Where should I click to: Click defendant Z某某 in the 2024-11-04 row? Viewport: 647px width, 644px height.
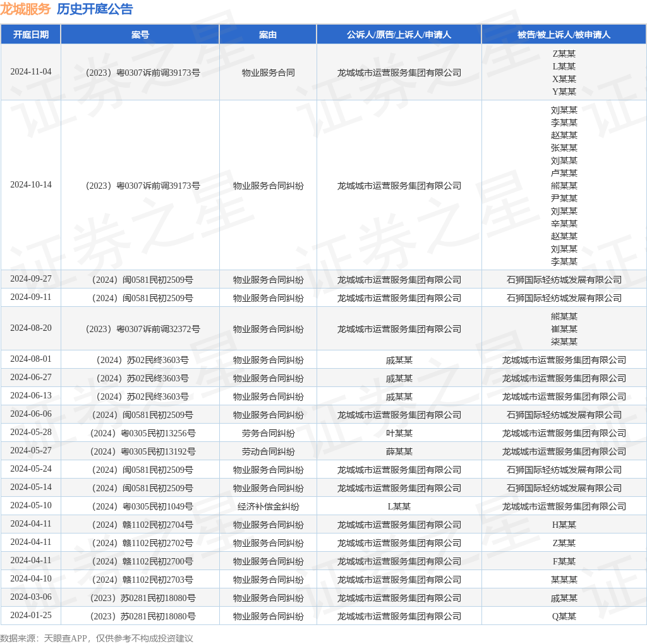[x=564, y=54]
